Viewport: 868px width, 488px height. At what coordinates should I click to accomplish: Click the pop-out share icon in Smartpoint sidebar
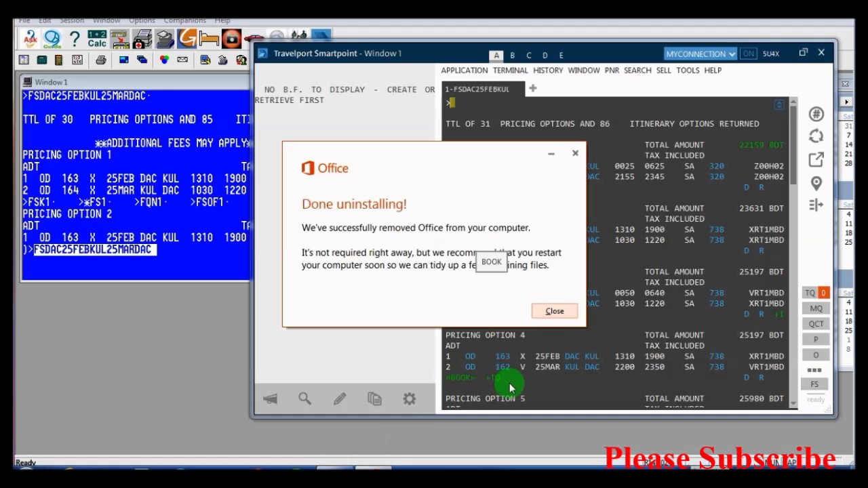click(816, 160)
